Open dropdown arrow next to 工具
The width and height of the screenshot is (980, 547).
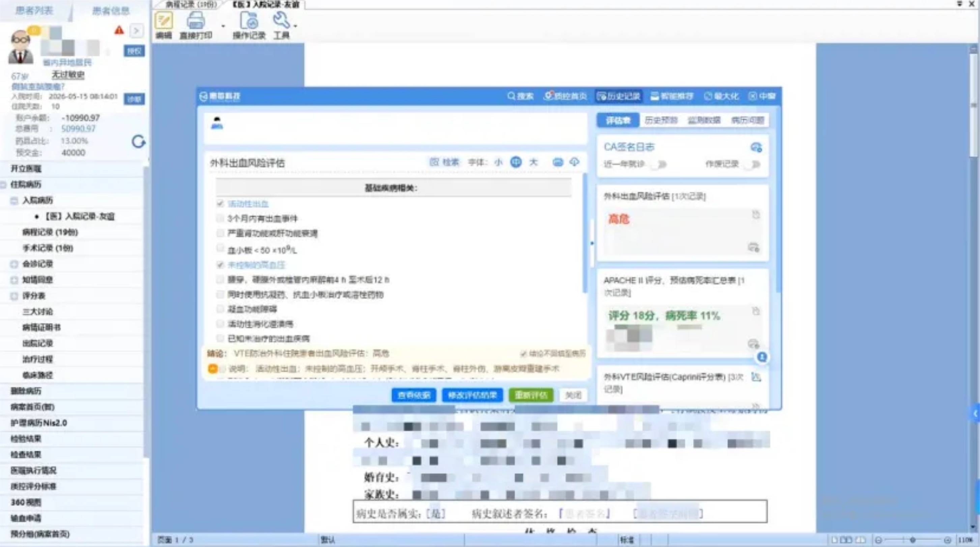296,26
